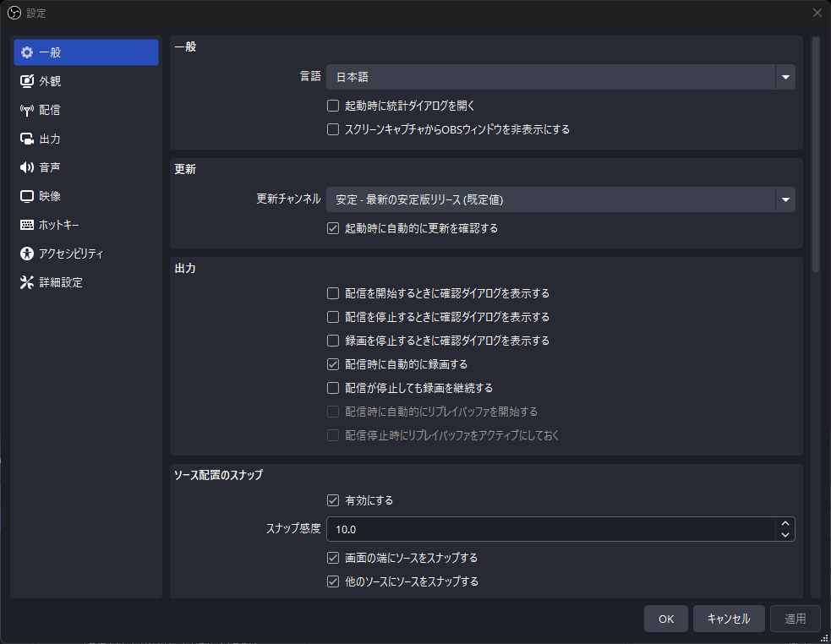Screen dimensions: 831x644
Task: Click the display icon for 映像 settings
Action: (27, 196)
